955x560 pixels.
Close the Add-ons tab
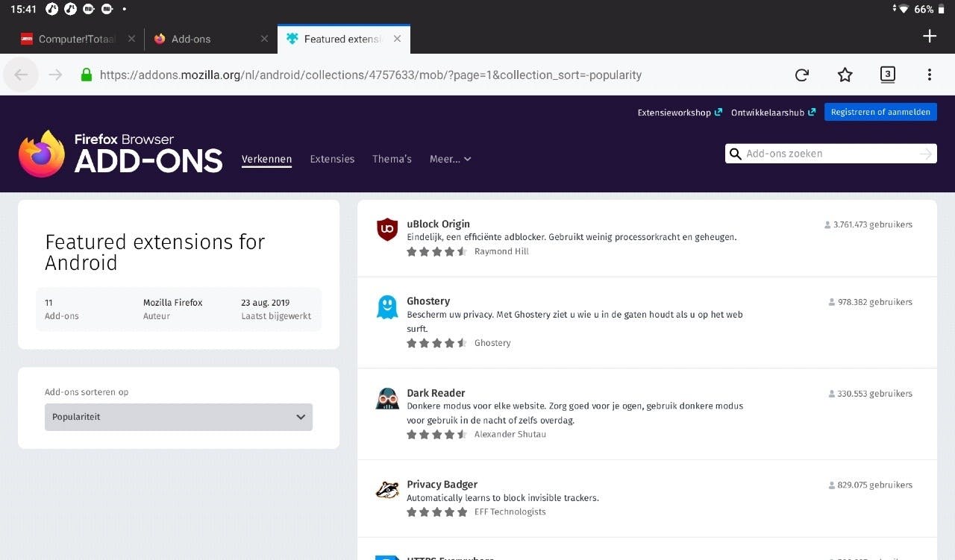pyautogui.click(x=264, y=39)
